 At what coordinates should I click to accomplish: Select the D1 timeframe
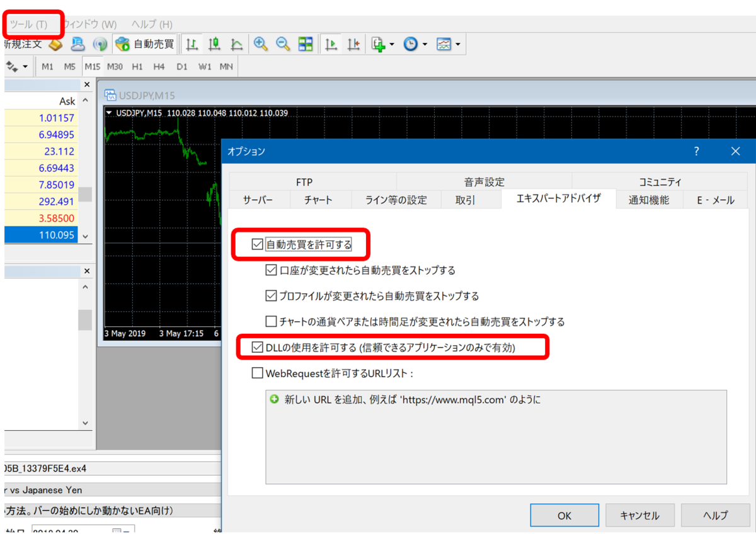[181, 67]
